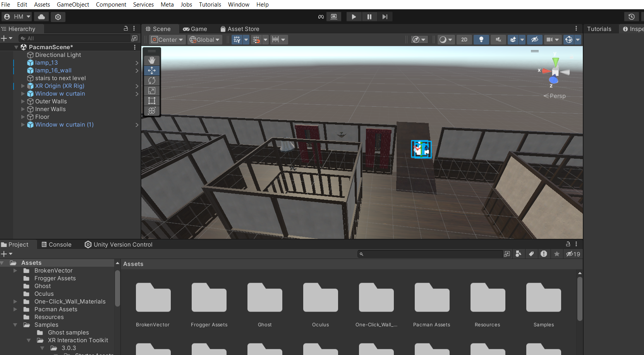Click the Project search field

430,254
